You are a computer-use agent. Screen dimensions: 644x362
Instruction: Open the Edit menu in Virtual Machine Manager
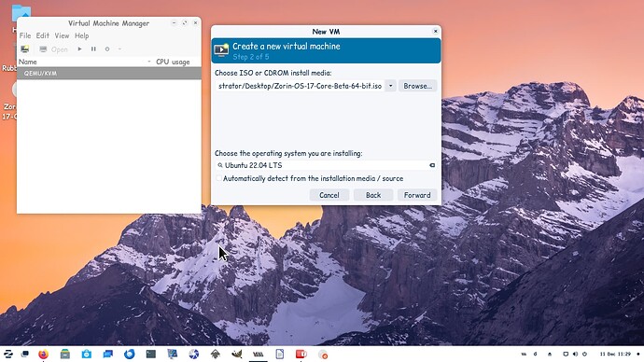pos(42,35)
